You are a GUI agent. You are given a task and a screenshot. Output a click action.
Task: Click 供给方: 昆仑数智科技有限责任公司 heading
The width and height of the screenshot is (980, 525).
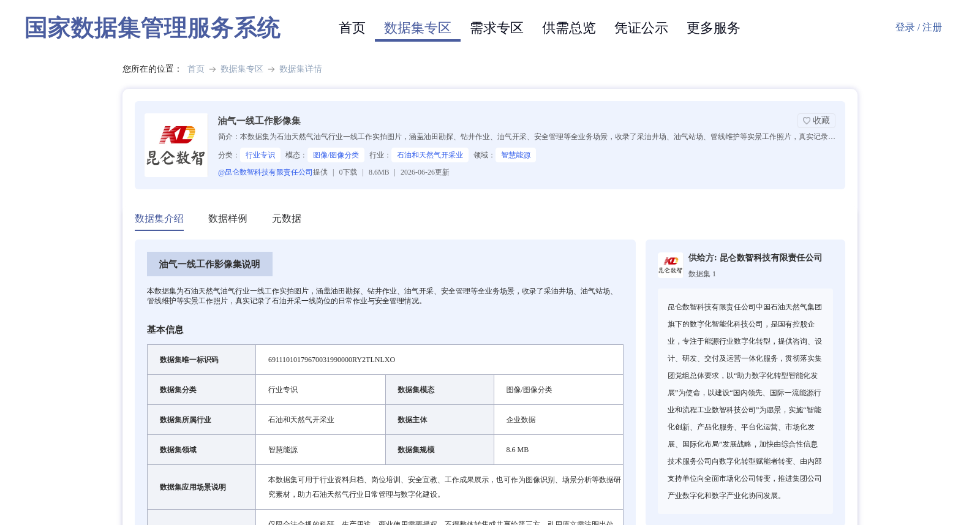(x=755, y=258)
